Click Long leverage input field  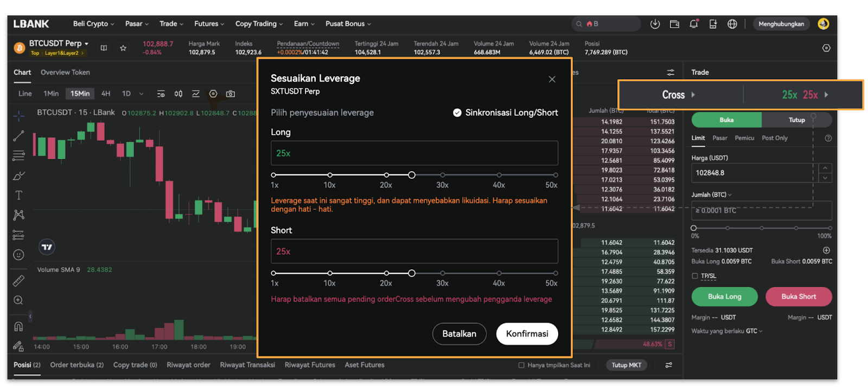pos(414,153)
